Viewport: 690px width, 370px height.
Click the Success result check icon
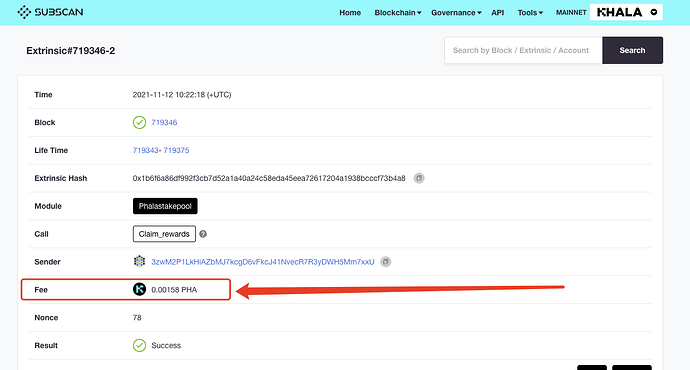(139, 345)
